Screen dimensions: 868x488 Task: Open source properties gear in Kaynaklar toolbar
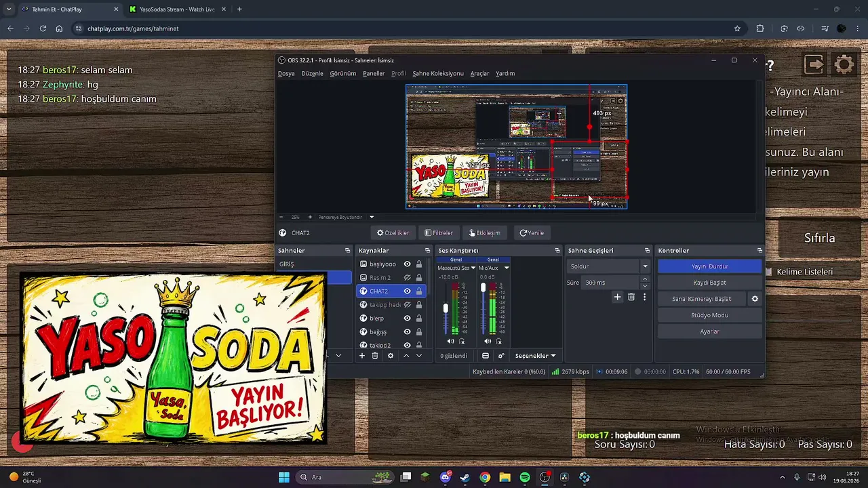[x=390, y=356]
